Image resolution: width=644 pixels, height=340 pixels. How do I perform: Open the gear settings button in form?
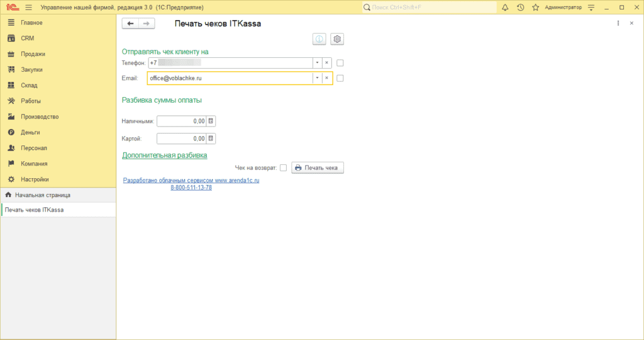[337, 39]
